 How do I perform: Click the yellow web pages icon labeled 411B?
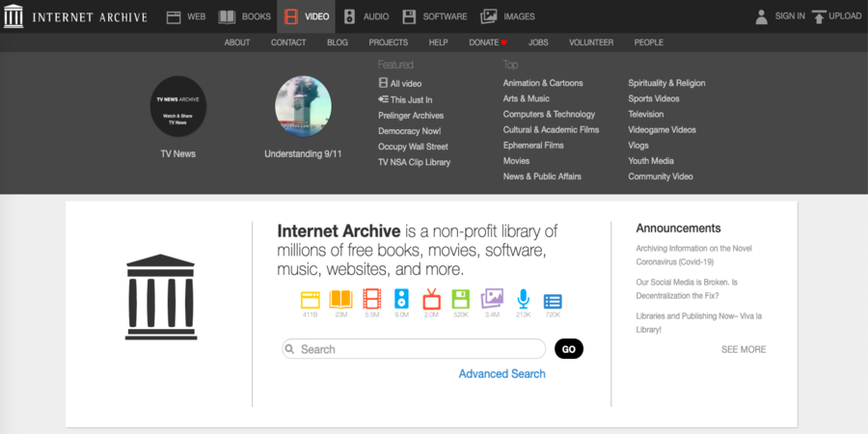[x=310, y=300]
